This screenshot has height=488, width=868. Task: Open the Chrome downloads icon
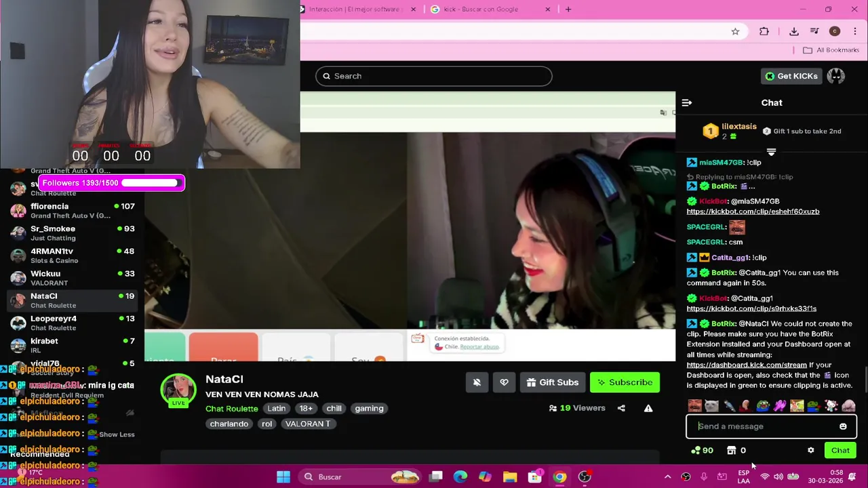[x=794, y=31]
